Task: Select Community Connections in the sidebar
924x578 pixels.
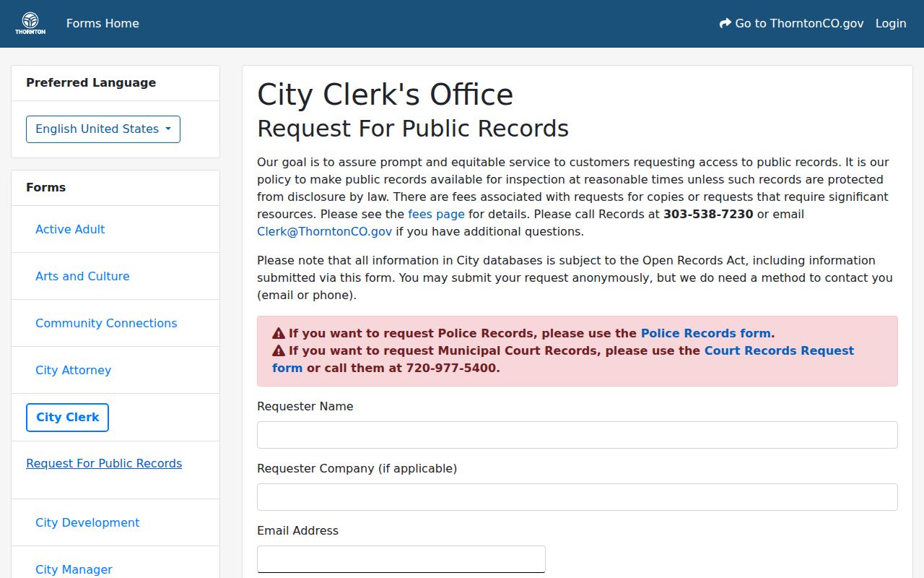Action: pyautogui.click(x=106, y=323)
